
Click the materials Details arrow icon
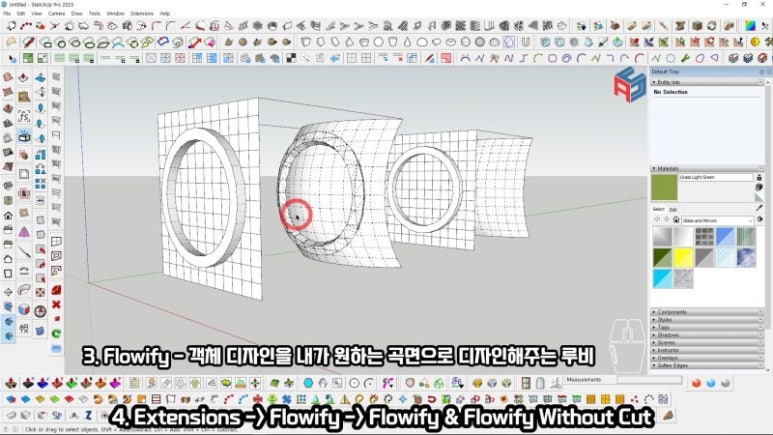(760, 220)
